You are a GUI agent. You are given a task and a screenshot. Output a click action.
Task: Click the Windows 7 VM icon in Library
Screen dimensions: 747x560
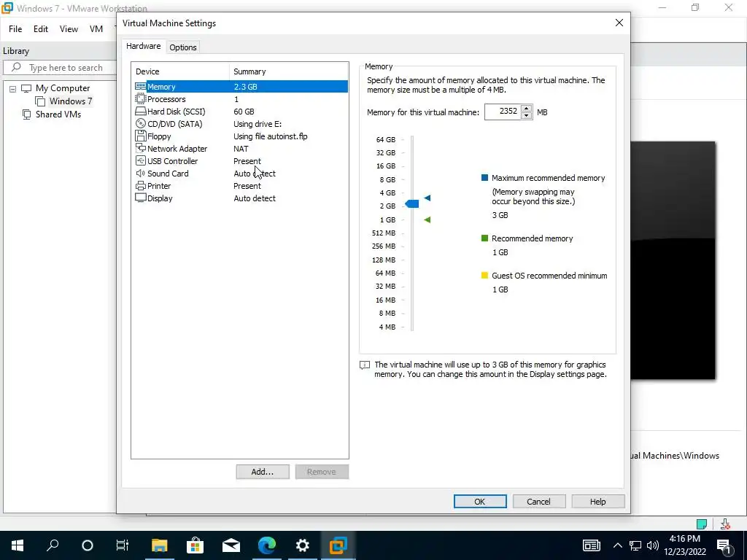click(41, 101)
